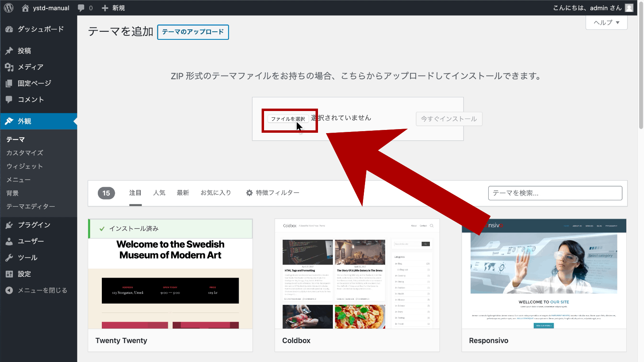The width and height of the screenshot is (644, 362).
Task: Open the プラグイン plugins menu
Action: coord(39,225)
